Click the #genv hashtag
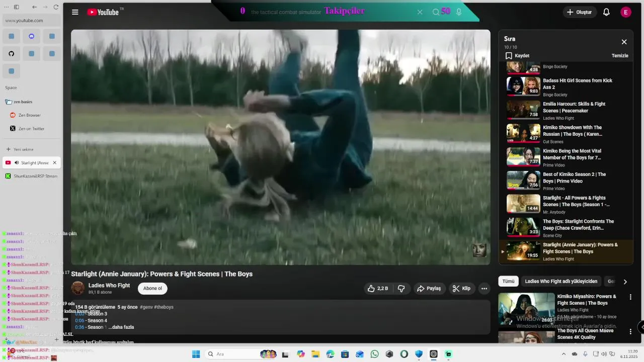 pyautogui.click(x=146, y=307)
